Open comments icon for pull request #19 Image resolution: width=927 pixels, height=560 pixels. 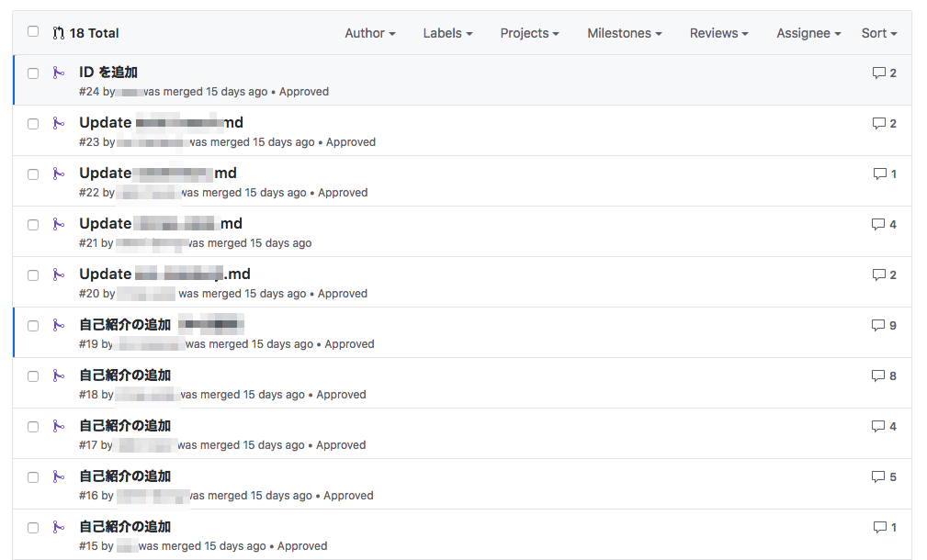pos(878,326)
